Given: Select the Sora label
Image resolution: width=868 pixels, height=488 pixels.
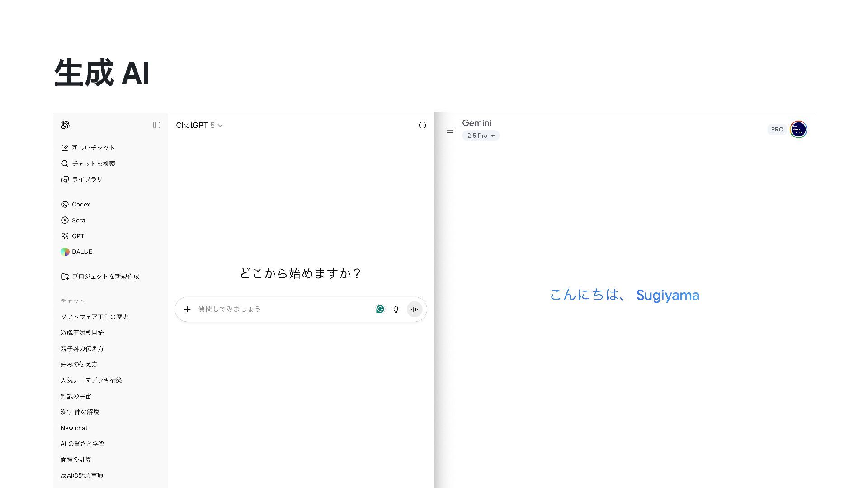Looking at the screenshot, I should point(79,220).
